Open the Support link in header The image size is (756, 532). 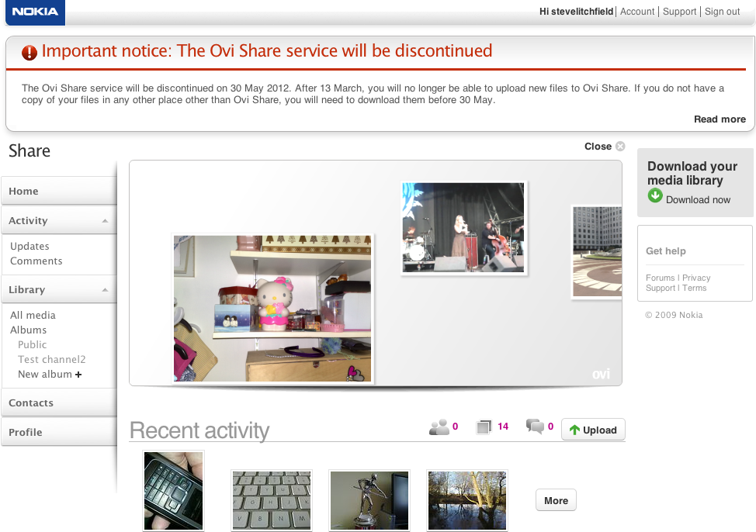click(680, 12)
